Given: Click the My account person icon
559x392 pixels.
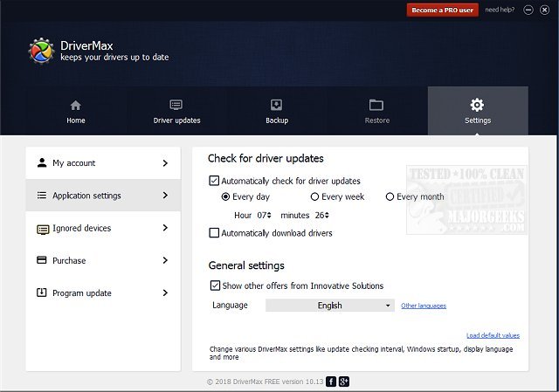Looking at the screenshot, I should (x=42, y=162).
